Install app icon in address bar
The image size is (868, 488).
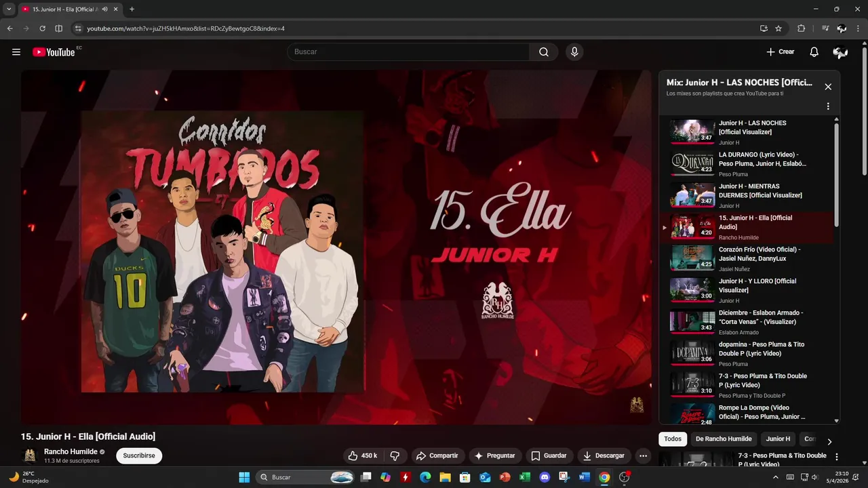coord(764,28)
